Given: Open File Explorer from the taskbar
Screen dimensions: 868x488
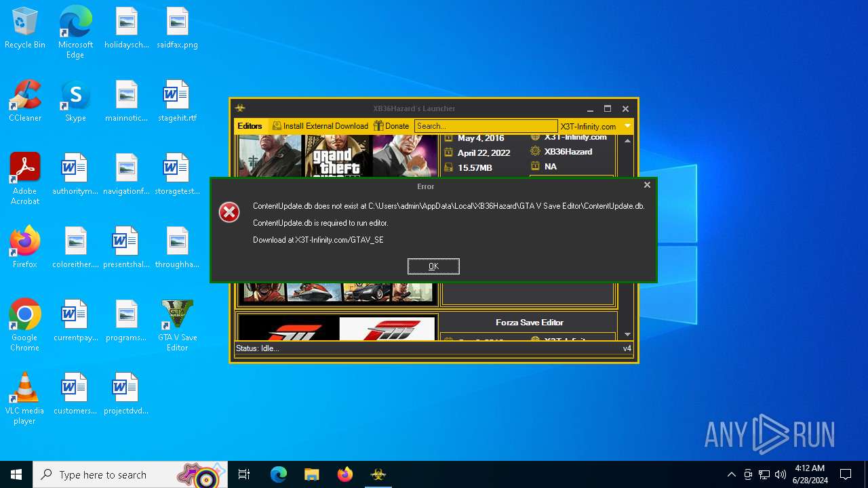Looking at the screenshot, I should pos(312,474).
